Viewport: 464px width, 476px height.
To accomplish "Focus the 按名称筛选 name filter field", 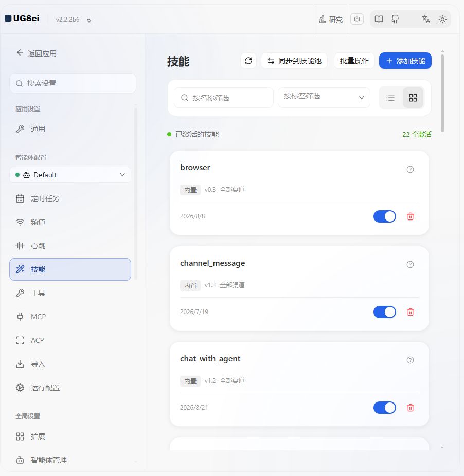I will pyautogui.click(x=224, y=98).
